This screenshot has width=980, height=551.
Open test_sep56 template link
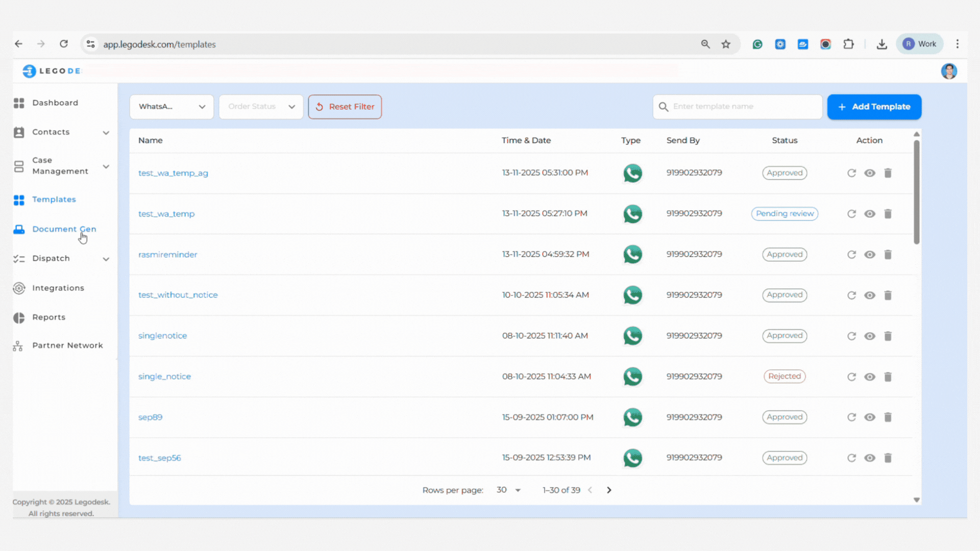[159, 458]
